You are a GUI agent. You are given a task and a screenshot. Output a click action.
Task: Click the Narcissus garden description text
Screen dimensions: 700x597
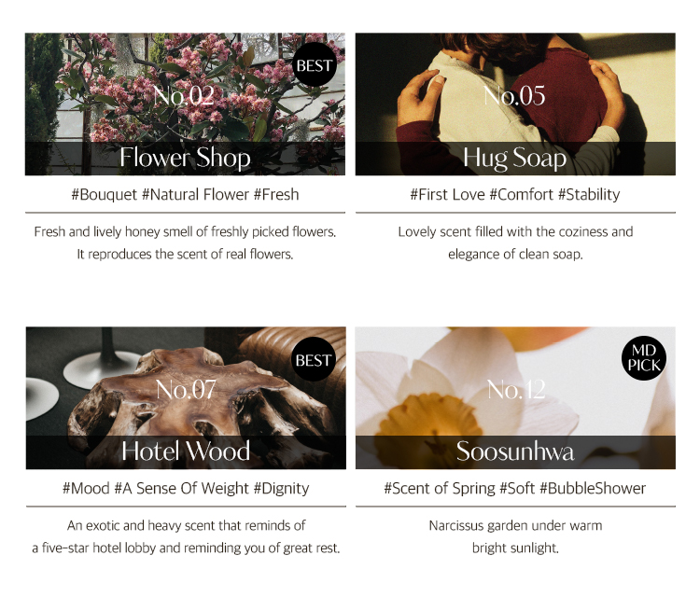pyautogui.click(x=515, y=536)
